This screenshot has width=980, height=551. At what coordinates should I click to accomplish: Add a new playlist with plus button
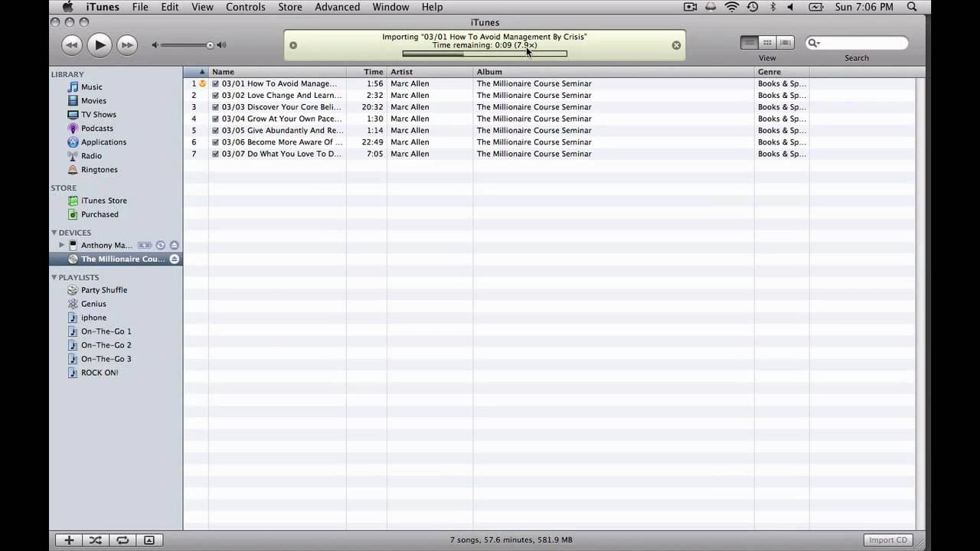[x=69, y=540]
